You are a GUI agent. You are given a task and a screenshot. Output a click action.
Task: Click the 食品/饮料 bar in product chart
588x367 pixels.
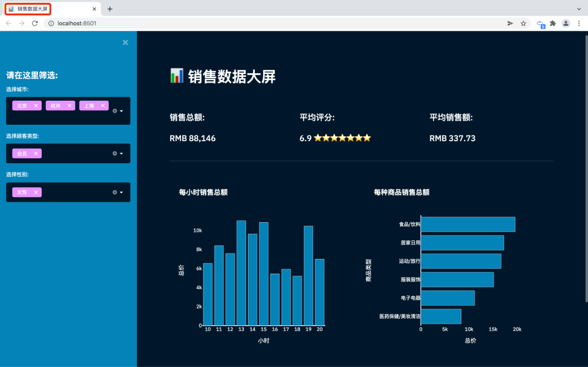468,224
